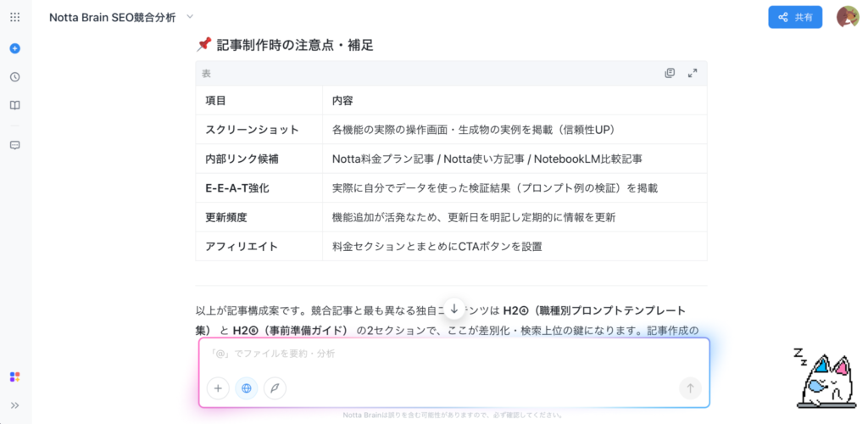Click the 料金セクション CTAボタン cell
This screenshot has width=868, height=424.
(x=515, y=246)
